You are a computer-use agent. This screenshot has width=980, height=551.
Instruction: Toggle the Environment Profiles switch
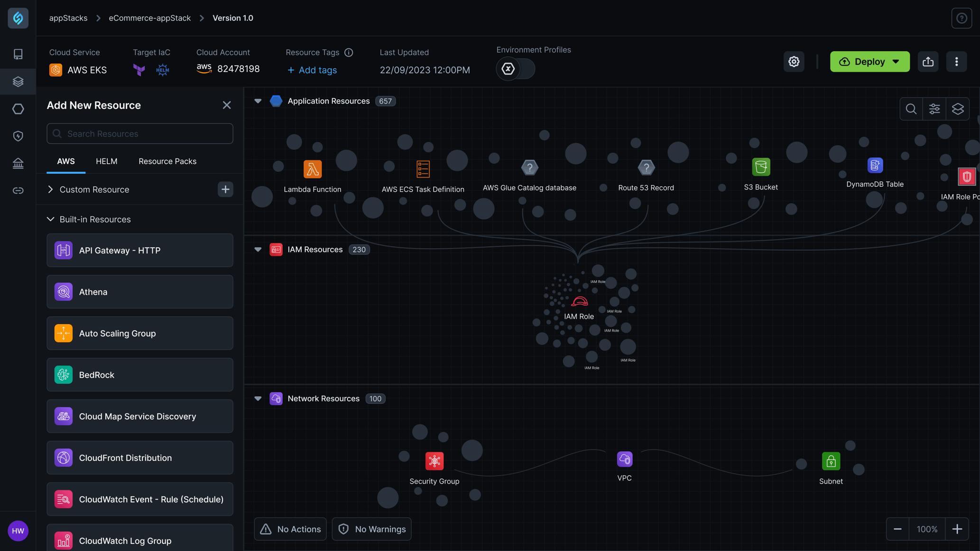515,69
